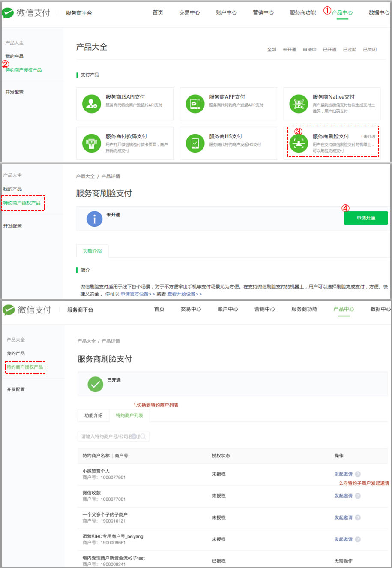Open 特约商户授权产品 in the 未开通 page sidebar
The height and width of the screenshot is (568, 392).
(x=22, y=203)
